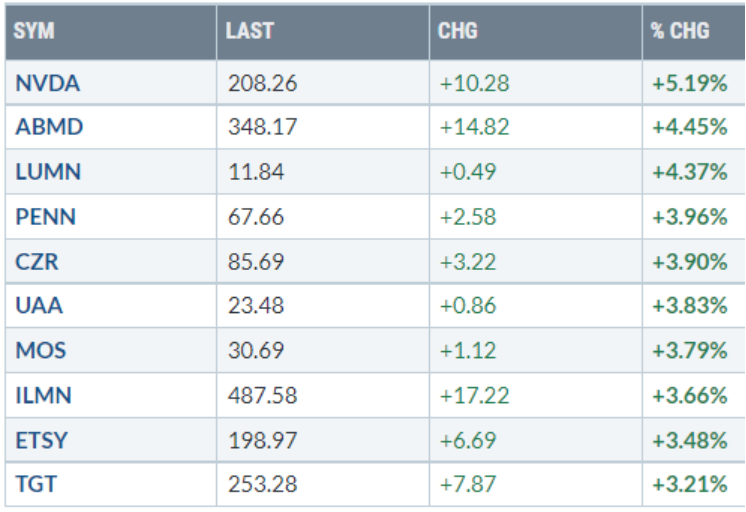This screenshot has width=746, height=512.
Task: Open the CZR stock symbol
Action: click(x=40, y=262)
